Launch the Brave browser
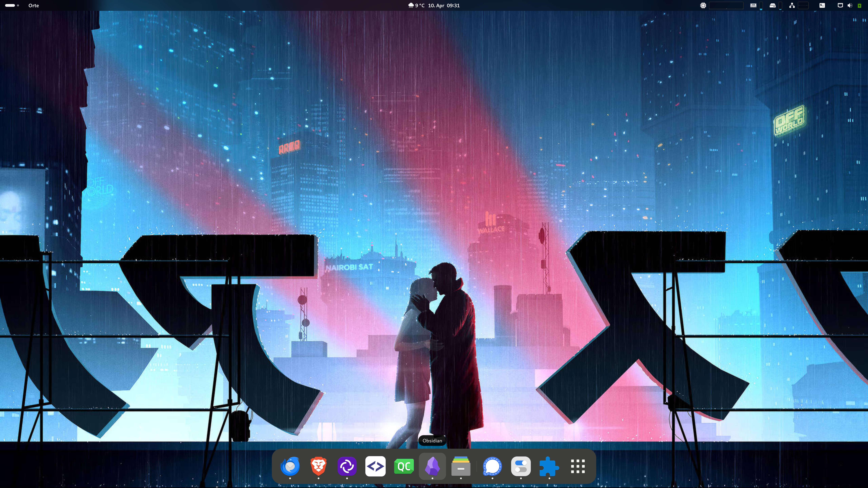868x488 pixels. point(318,466)
